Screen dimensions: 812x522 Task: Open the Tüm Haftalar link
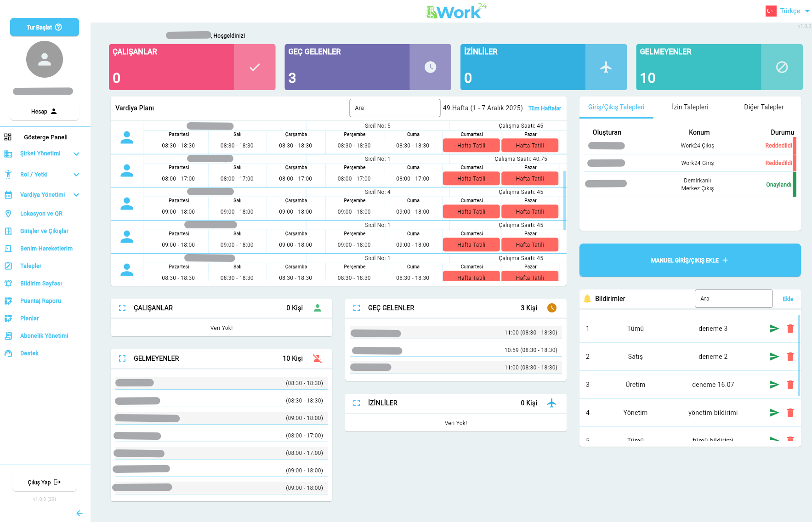(545, 108)
